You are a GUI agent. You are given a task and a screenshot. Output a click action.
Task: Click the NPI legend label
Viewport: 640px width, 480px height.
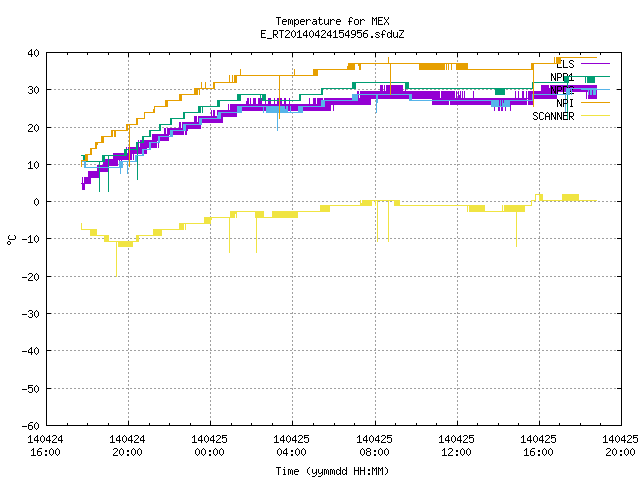(565, 103)
